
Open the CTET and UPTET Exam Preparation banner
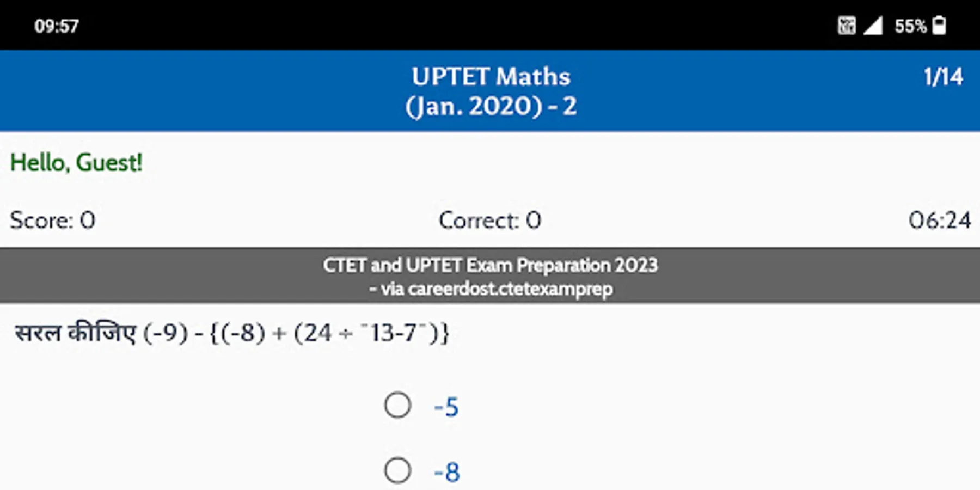(490, 265)
